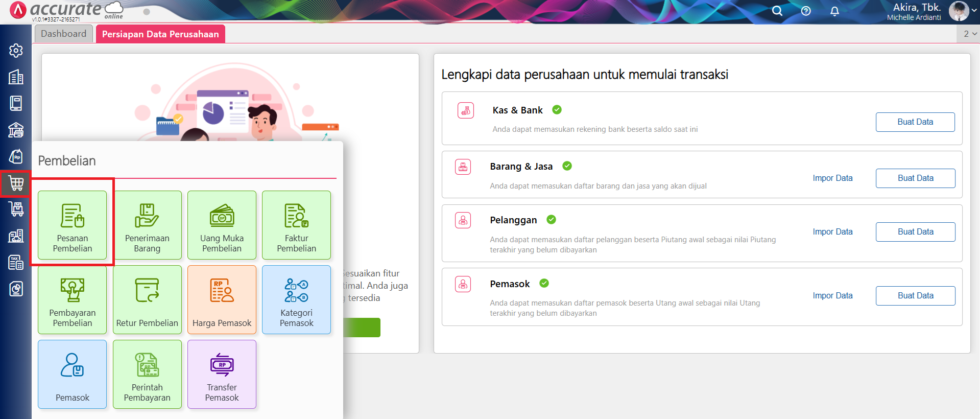
Task: Select Harga Pemasok tile
Action: (x=222, y=300)
